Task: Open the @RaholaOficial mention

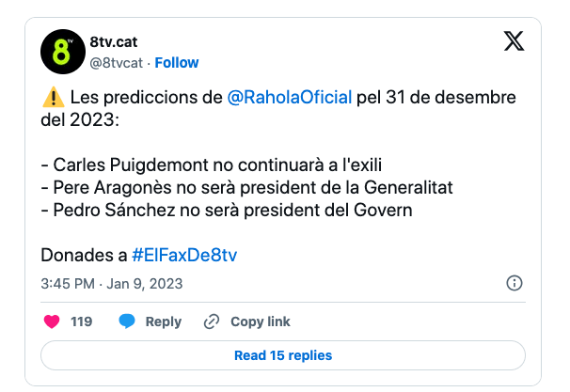Action: point(290,98)
